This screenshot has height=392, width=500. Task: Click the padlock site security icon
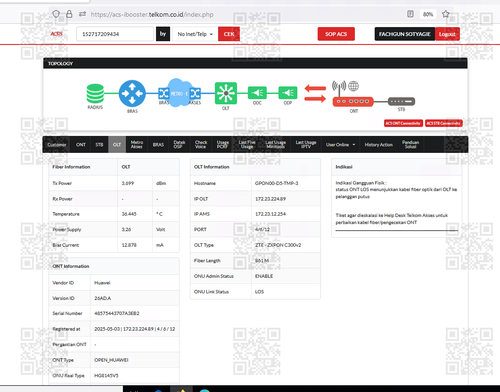[69, 14]
